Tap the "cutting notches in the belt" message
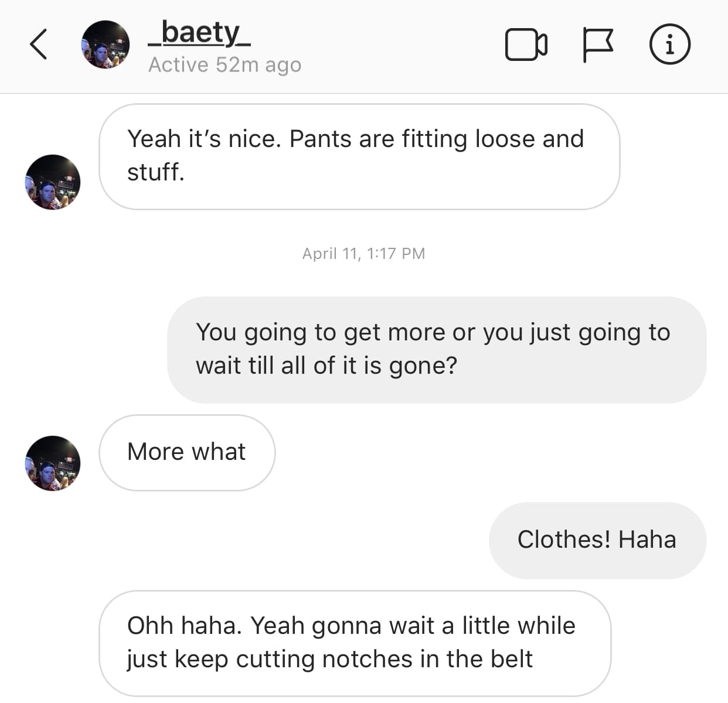Image resolution: width=728 pixels, height=703 pixels. pos(355,643)
